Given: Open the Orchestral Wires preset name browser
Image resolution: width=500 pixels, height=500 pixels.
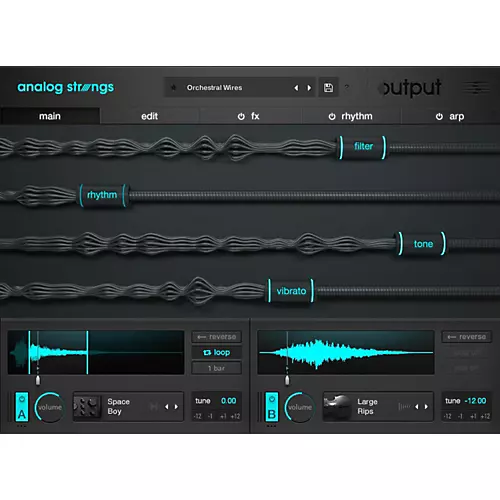Looking at the screenshot, I should (x=214, y=88).
